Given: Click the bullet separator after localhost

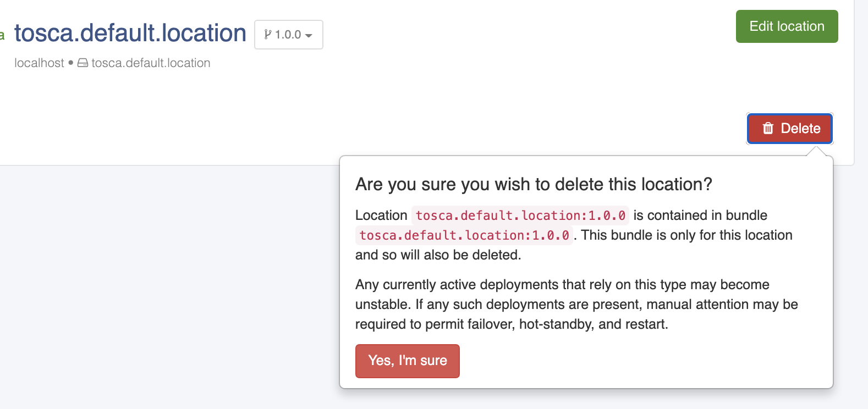Looking at the screenshot, I should (71, 63).
